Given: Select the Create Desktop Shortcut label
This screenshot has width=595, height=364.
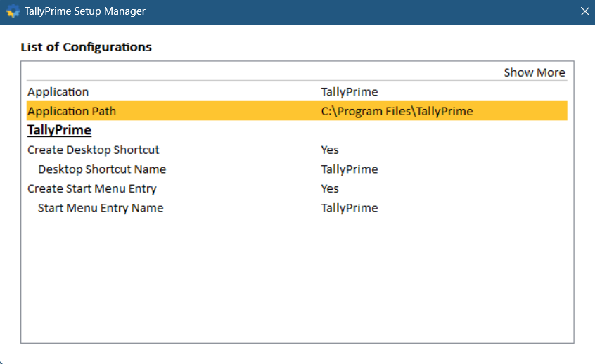Looking at the screenshot, I should (94, 150).
